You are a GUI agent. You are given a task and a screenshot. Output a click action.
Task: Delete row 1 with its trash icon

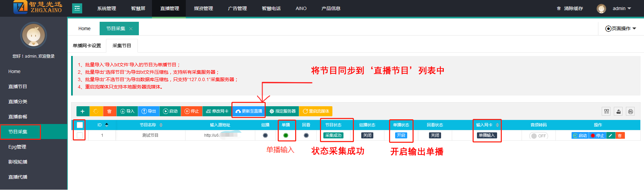[x=620, y=136]
